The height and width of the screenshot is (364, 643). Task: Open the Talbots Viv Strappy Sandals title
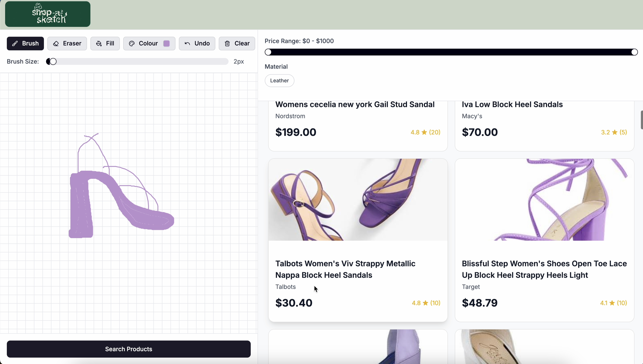tap(345, 269)
